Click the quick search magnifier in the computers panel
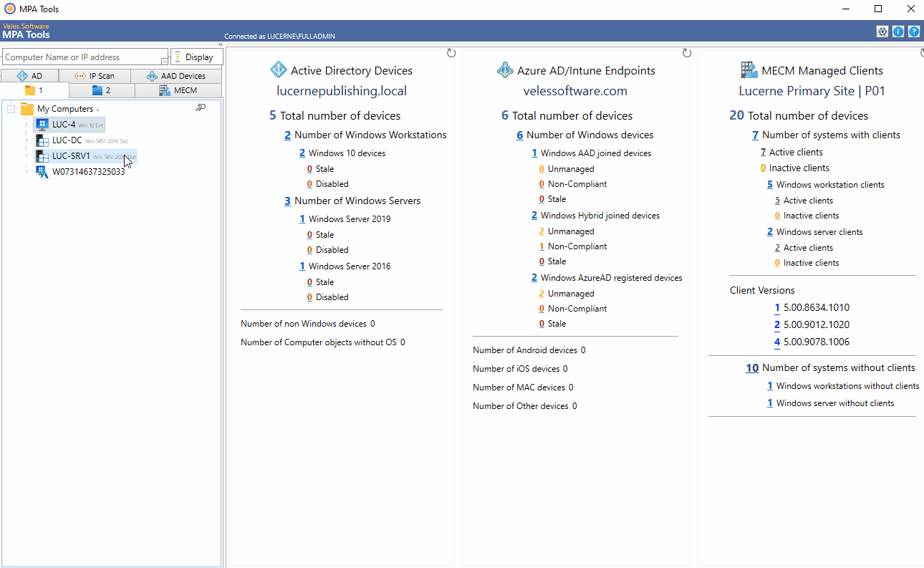Screen dimensions: 924x568 point(201,107)
